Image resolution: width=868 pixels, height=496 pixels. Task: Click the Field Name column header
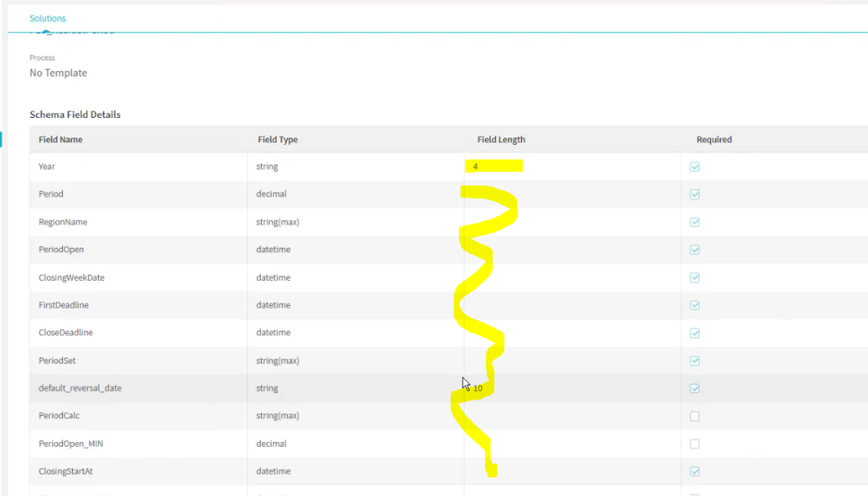pyautogui.click(x=61, y=139)
